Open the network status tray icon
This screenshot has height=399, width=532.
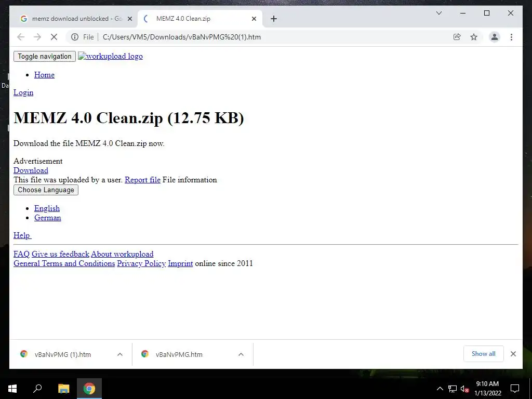453,389
